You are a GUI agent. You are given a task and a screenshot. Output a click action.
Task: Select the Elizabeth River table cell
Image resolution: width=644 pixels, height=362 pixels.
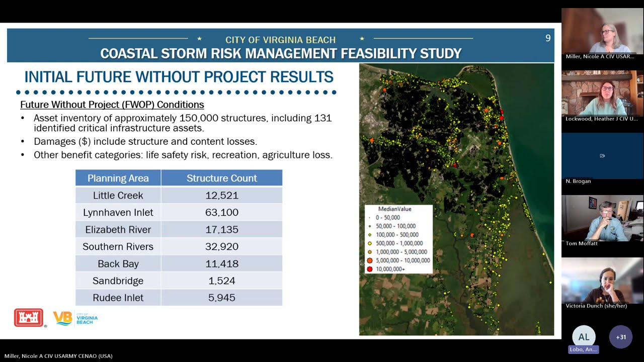[x=118, y=229]
